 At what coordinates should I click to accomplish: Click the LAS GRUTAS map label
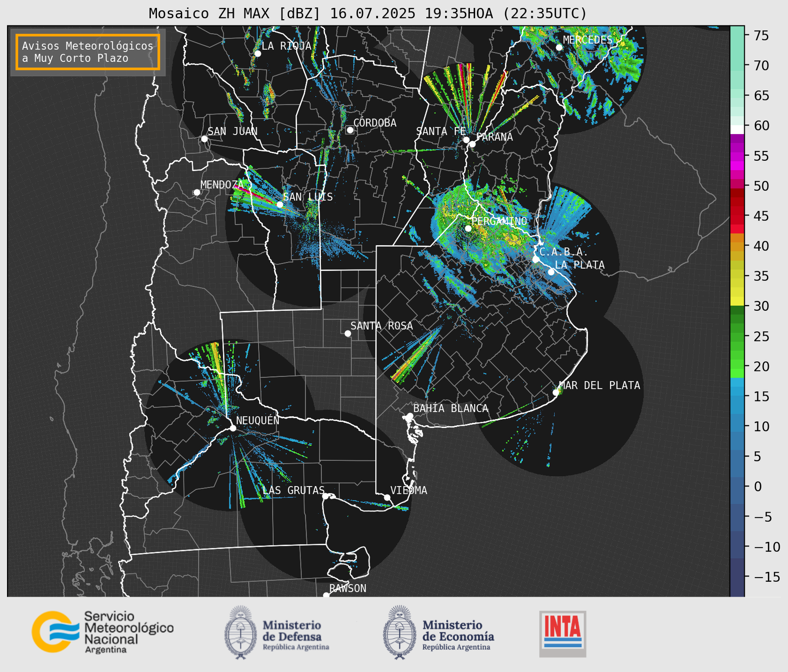[x=293, y=490]
